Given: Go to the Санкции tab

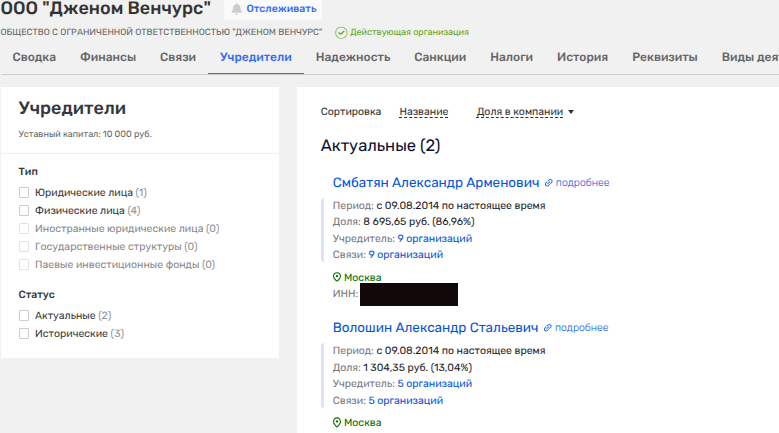Looking at the screenshot, I should tap(440, 57).
